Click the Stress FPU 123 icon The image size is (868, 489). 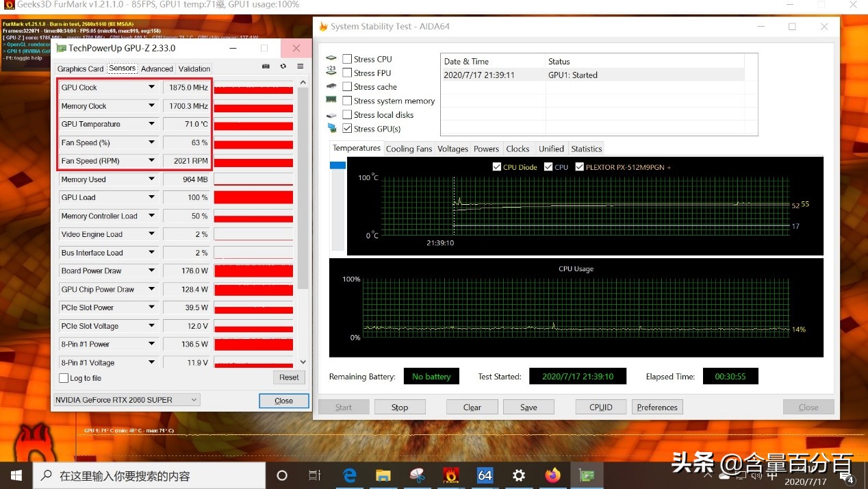331,73
